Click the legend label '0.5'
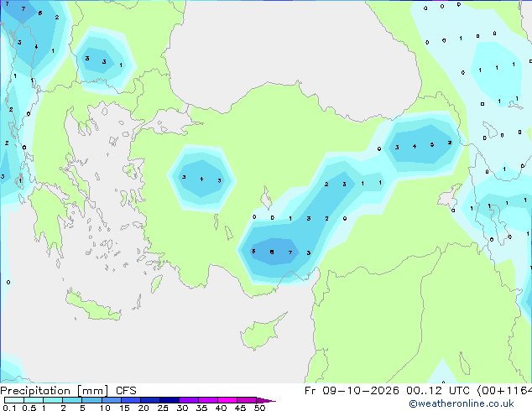Image resolution: width=532 pixels, height=411 pixels. click(29, 408)
